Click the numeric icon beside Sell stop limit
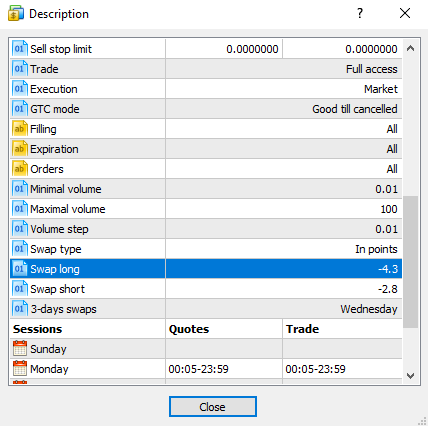The image size is (428, 426). pos(20,49)
